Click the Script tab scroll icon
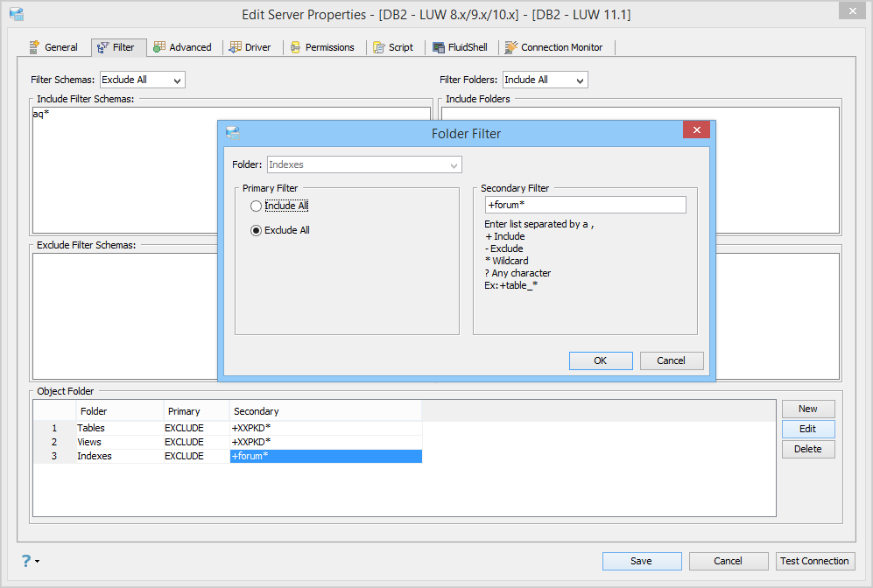 378,47
